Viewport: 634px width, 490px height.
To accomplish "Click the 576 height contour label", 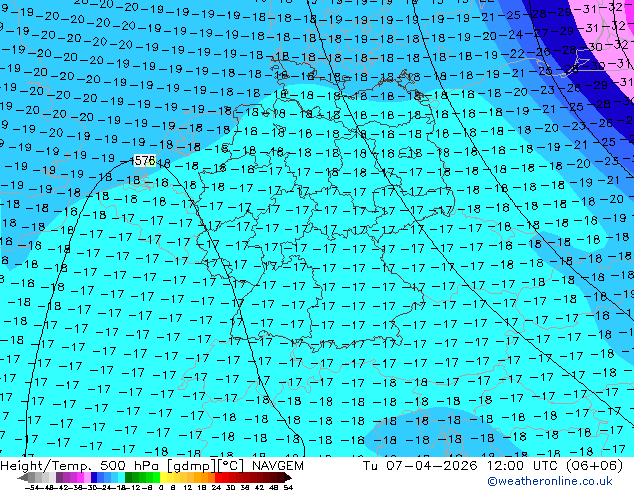I will coord(144,161).
